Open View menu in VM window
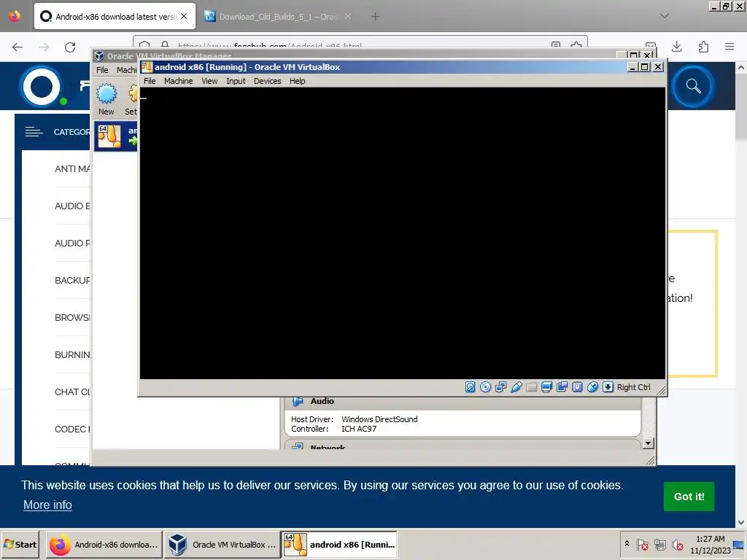This screenshot has height=560, width=747. pyautogui.click(x=209, y=81)
